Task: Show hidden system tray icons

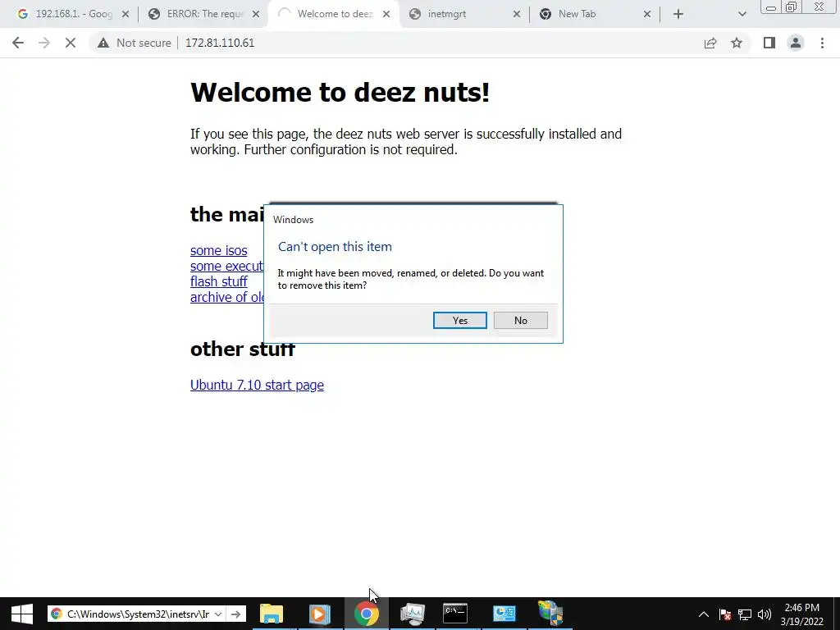Action: click(x=704, y=614)
